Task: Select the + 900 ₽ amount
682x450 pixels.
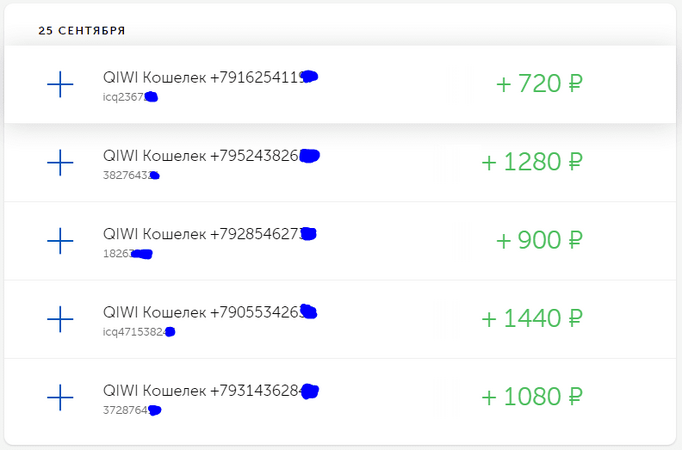Action: pos(539,240)
